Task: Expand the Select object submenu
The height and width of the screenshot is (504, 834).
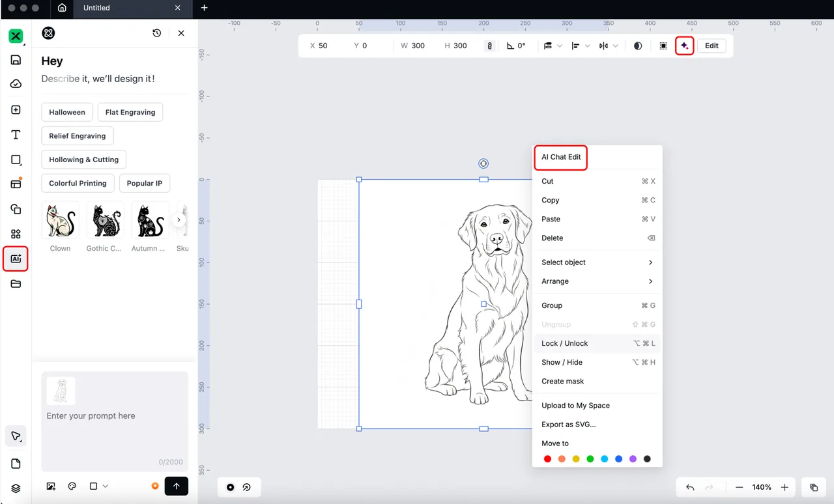Action: 597,262
